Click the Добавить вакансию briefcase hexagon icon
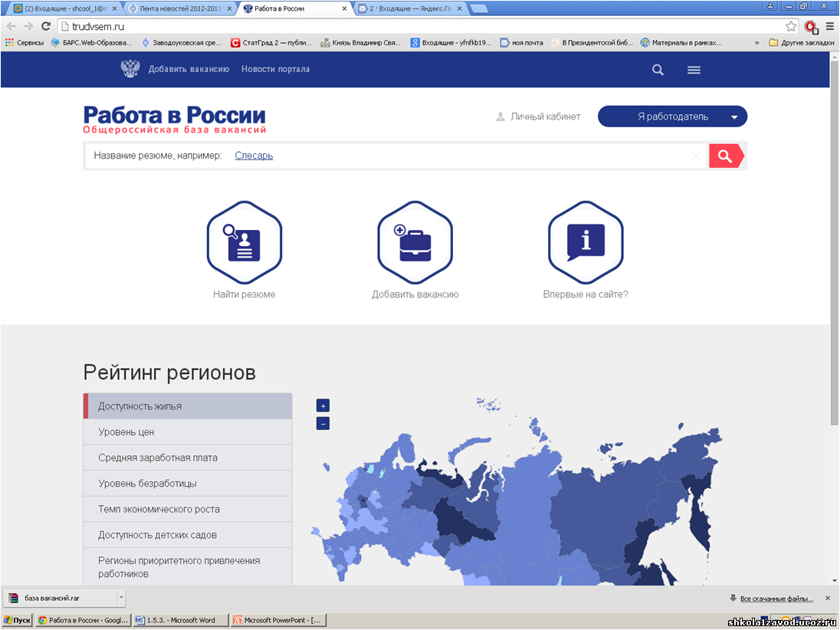The width and height of the screenshot is (840, 630). point(415,243)
